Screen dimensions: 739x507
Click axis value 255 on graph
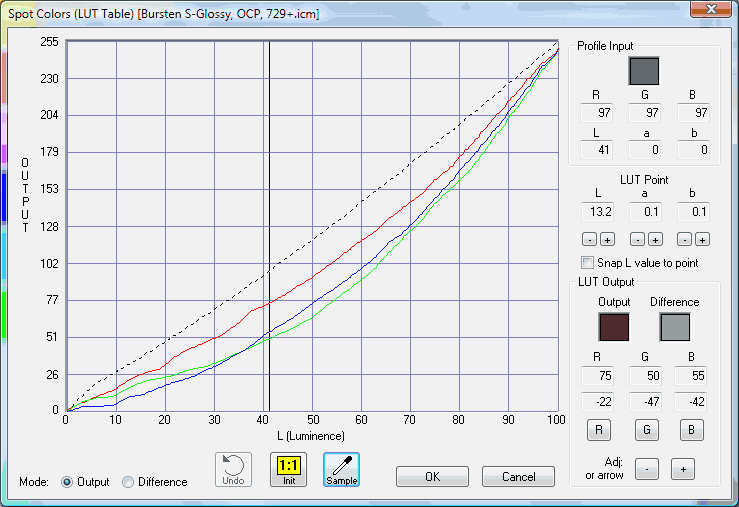point(49,42)
